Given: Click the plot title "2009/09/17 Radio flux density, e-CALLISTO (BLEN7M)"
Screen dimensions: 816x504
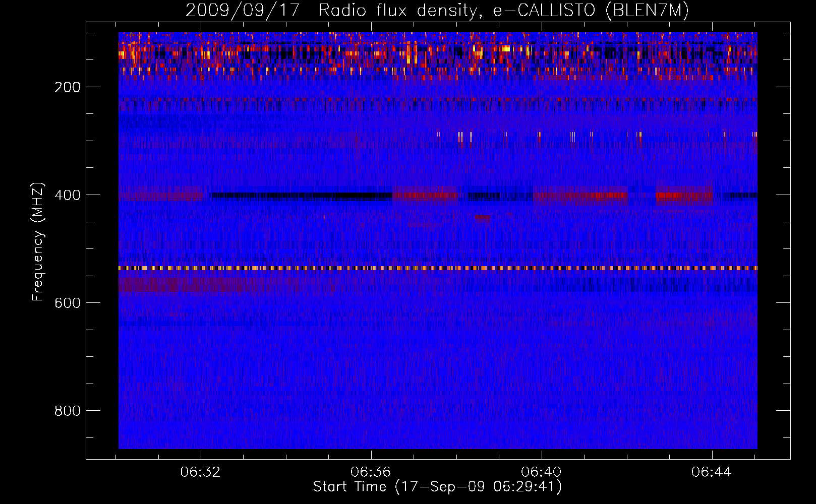Looking at the screenshot, I should point(437,10).
